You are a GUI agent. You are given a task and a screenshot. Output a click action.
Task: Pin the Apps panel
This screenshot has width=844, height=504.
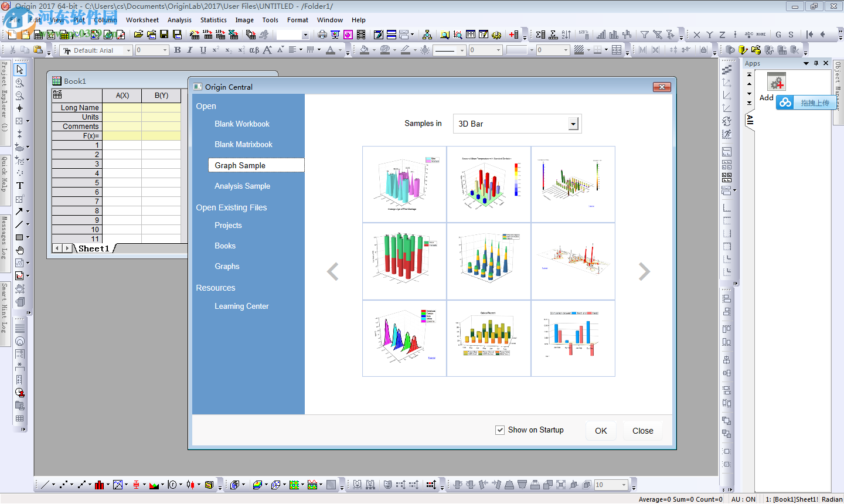816,63
